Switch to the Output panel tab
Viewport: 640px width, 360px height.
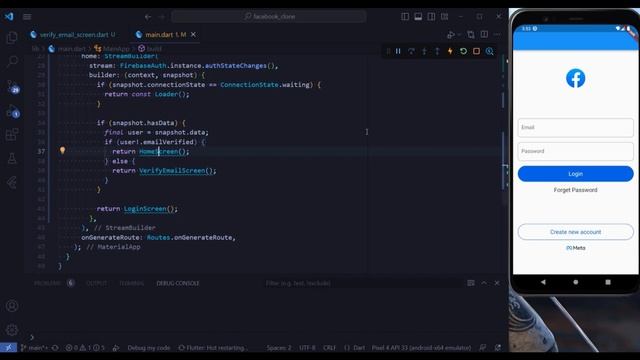click(x=96, y=283)
